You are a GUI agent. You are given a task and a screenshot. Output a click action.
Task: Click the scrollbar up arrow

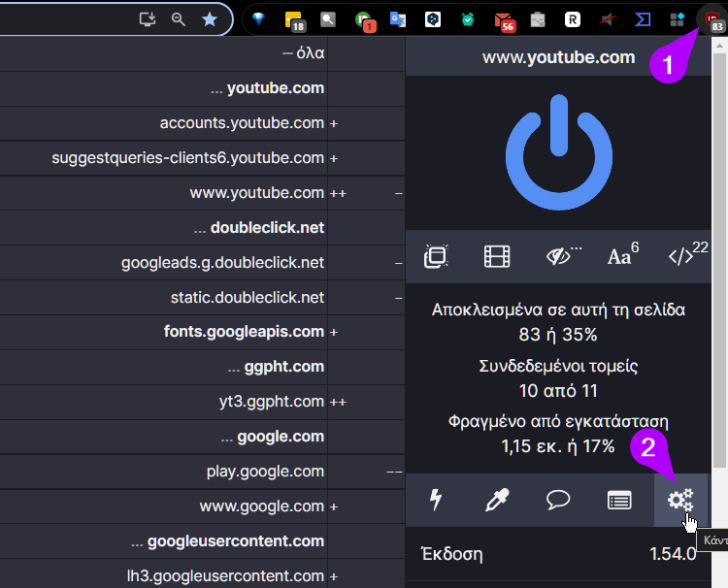(x=719, y=45)
